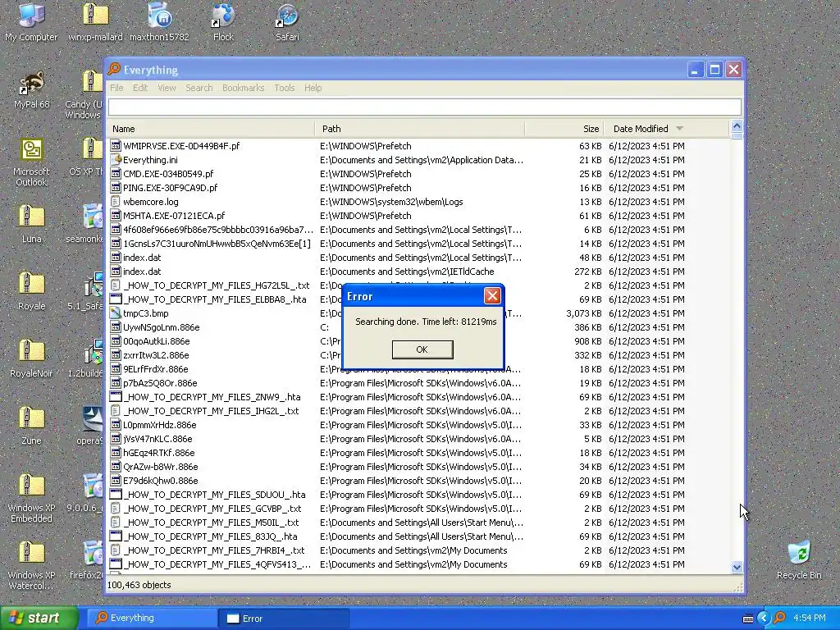Click OK in the Error dialog

pos(422,349)
